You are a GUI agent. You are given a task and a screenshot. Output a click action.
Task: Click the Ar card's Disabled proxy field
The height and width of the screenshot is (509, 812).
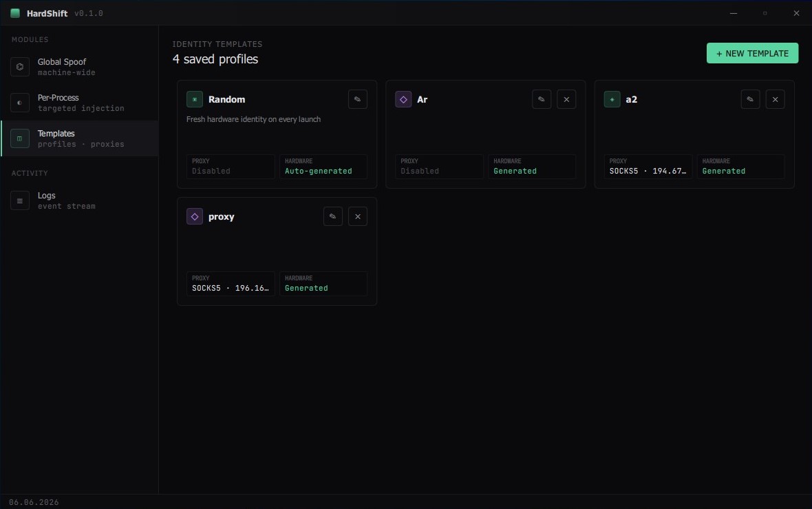click(439, 167)
